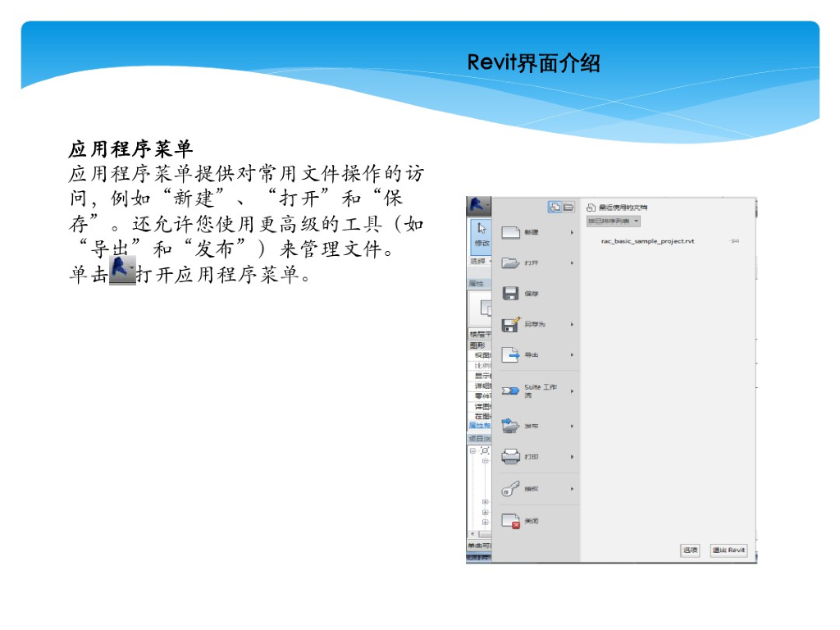The height and width of the screenshot is (630, 840).
Task: Pin rac_basic_sample_project.rvt with the pushpin icon
Action: pos(735,241)
